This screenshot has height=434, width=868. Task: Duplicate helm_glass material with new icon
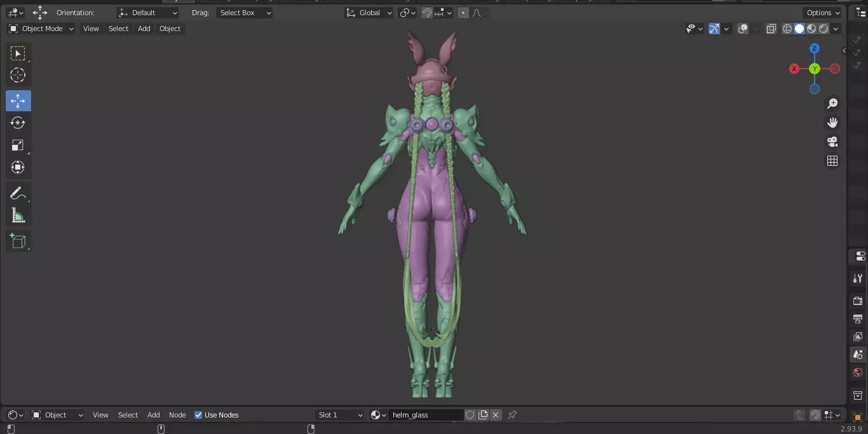click(483, 415)
